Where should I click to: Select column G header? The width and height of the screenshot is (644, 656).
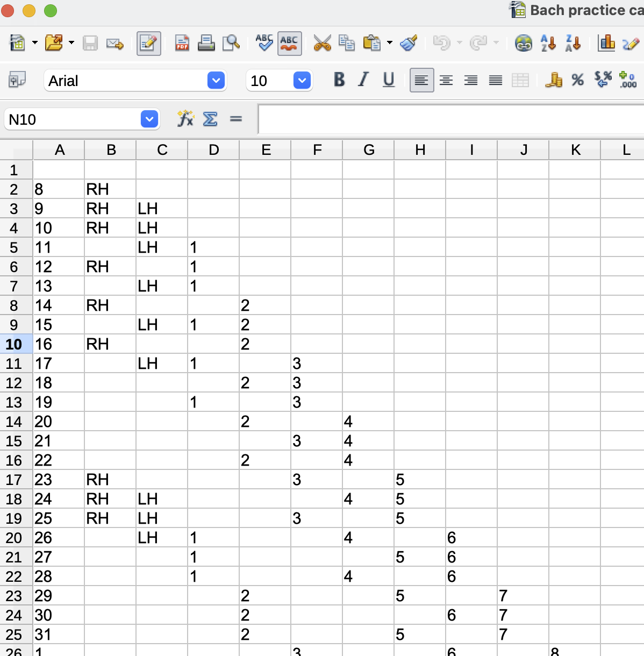(x=369, y=150)
